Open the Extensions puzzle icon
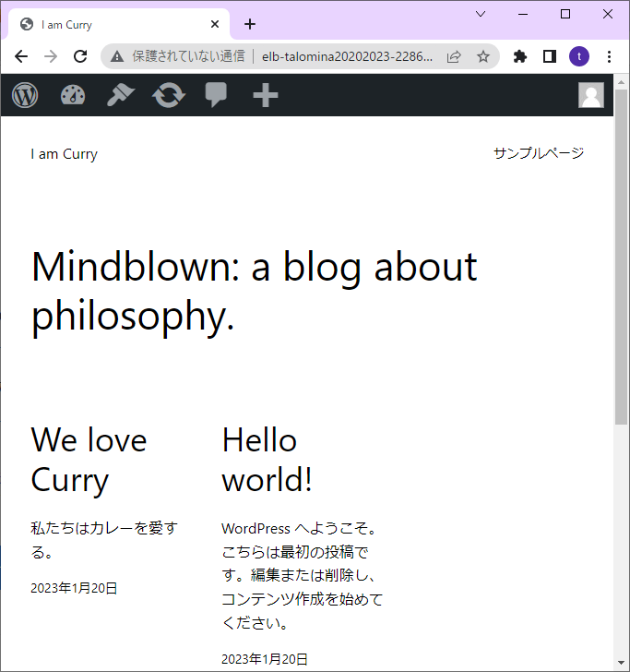 pos(520,56)
